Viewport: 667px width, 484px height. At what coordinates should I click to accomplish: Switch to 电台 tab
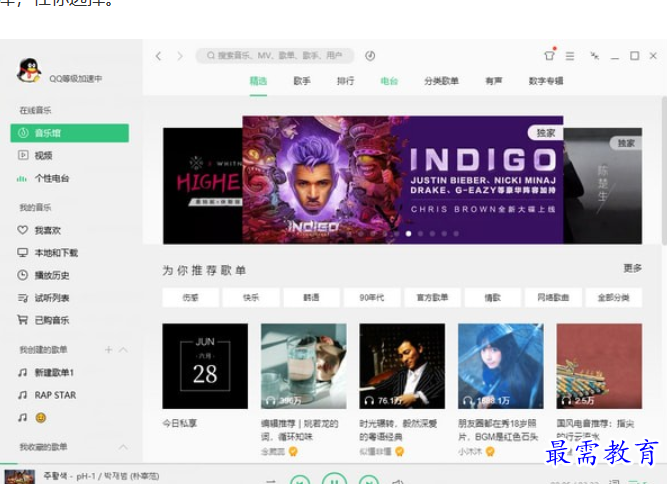click(x=389, y=81)
